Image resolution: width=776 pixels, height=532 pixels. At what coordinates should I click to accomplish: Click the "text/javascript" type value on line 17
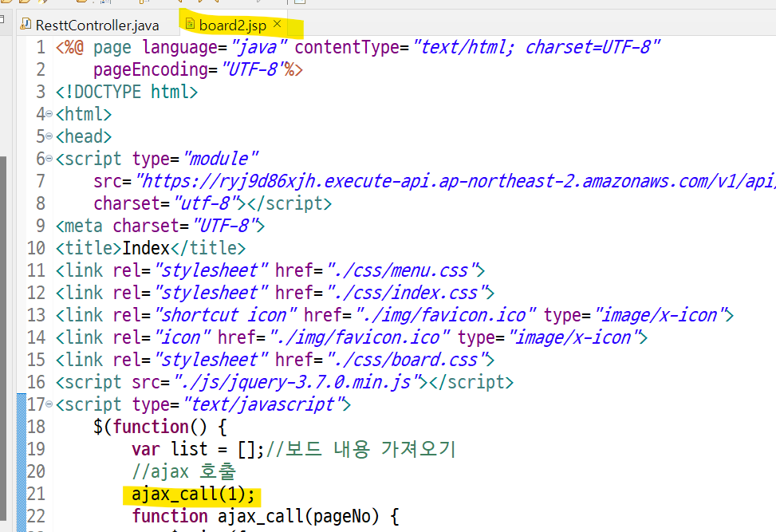(x=263, y=404)
